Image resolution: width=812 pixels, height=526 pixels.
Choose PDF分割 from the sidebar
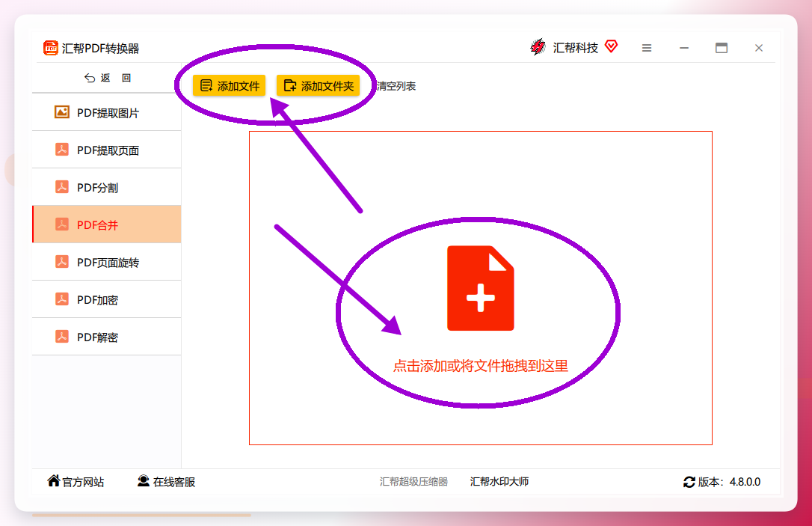pos(107,187)
